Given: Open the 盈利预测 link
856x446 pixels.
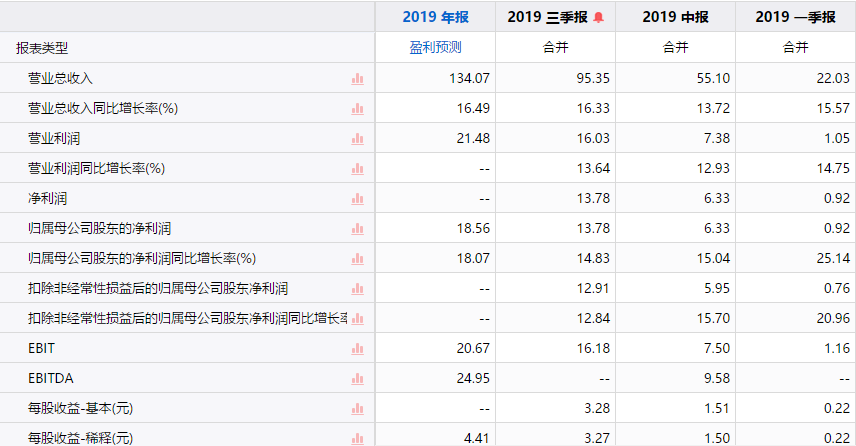Looking at the screenshot, I should [x=436, y=47].
